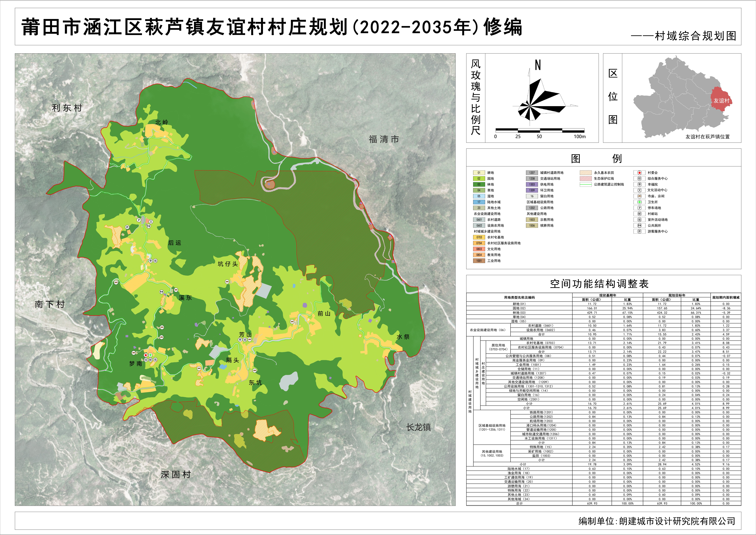Click the red 友谊村 area in the location map
The width and height of the screenshot is (756, 535).
(x=721, y=99)
